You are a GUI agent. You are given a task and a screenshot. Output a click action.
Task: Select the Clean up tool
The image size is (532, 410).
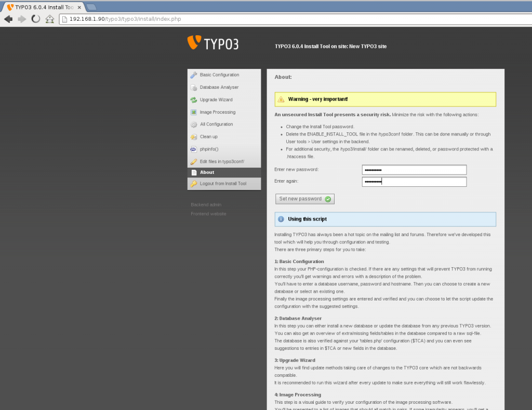pyautogui.click(x=209, y=136)
